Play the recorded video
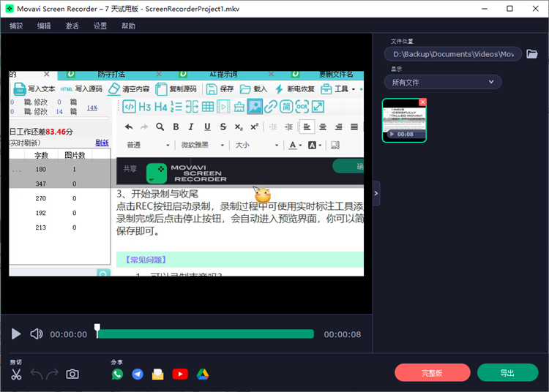This screenshot has height=392, width=549. [16, 334]
